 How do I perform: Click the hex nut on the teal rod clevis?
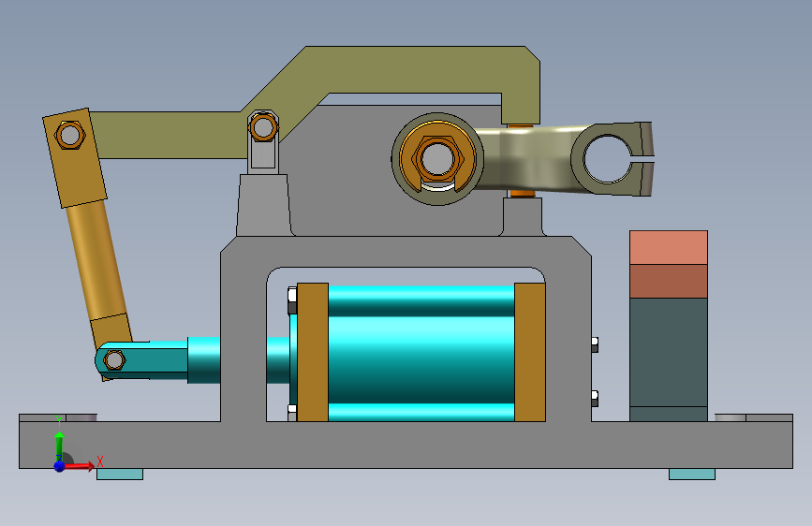pyautogui.click(x=114, y=359)
